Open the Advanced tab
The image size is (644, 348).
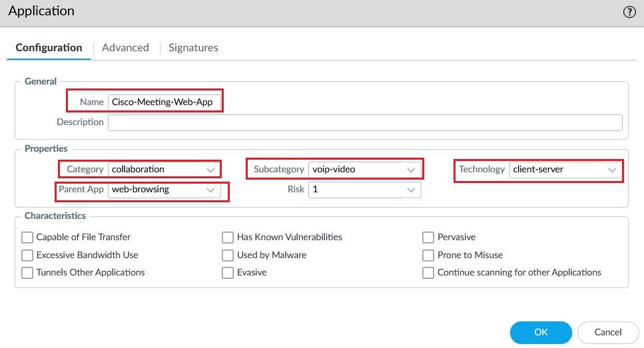tap(125, 48)
